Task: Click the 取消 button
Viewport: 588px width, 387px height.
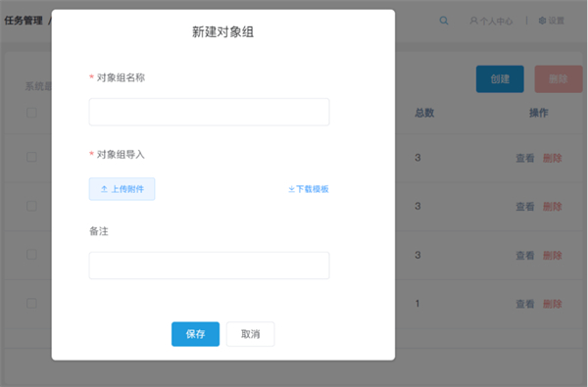Action: (x=251, y=334)
